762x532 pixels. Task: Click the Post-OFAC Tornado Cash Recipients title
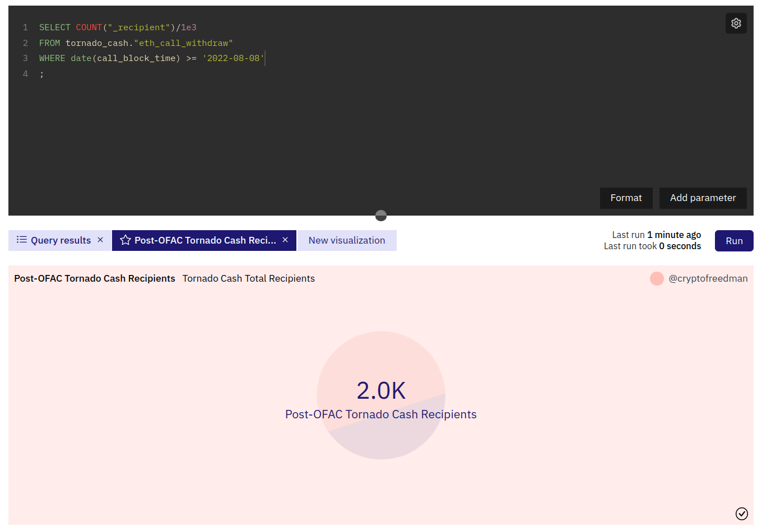point(95,278)
